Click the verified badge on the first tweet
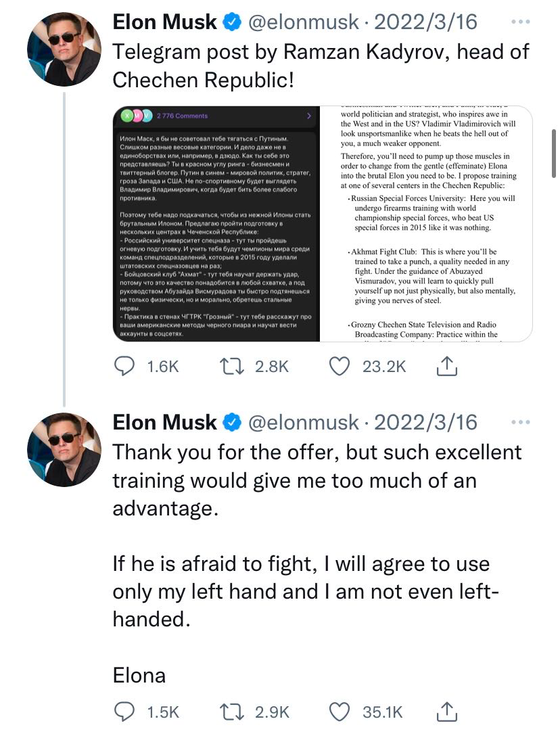 tap(231, 22)
